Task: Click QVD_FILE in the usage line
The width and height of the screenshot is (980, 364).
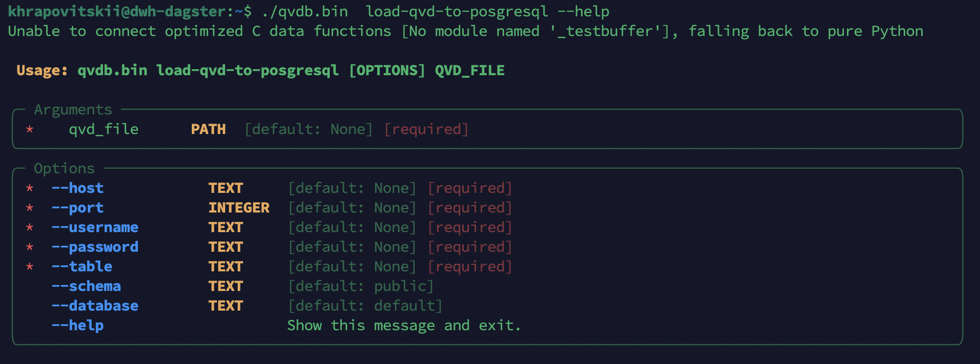Action: [x=470, y=71]
